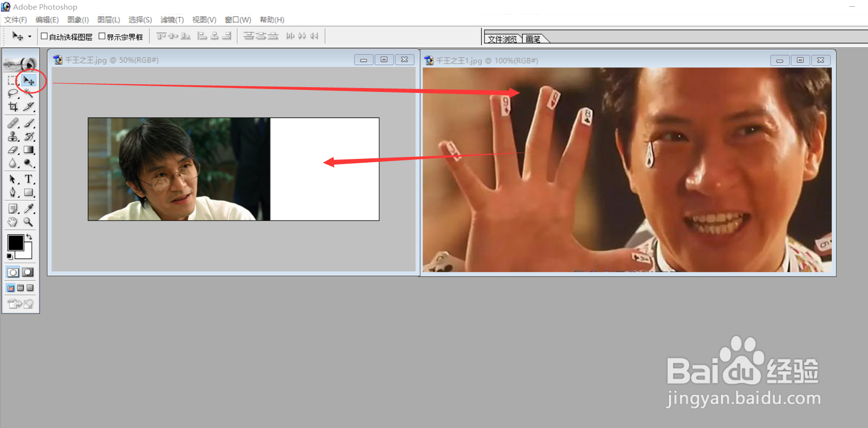The height and width of the screenshot is (428, 868).
Task: Click the Align Left Edges button
Action: [203, 36]
